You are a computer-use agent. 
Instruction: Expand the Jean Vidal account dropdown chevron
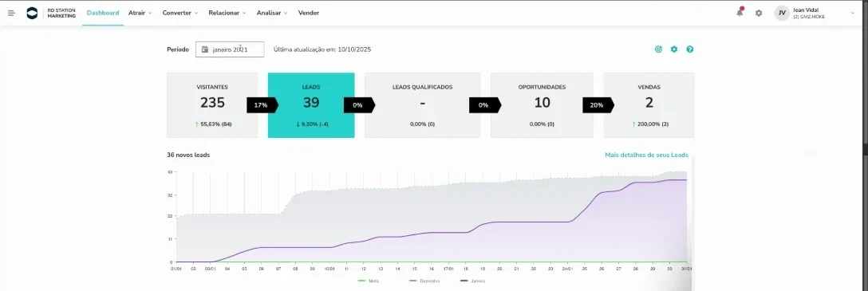853,13
